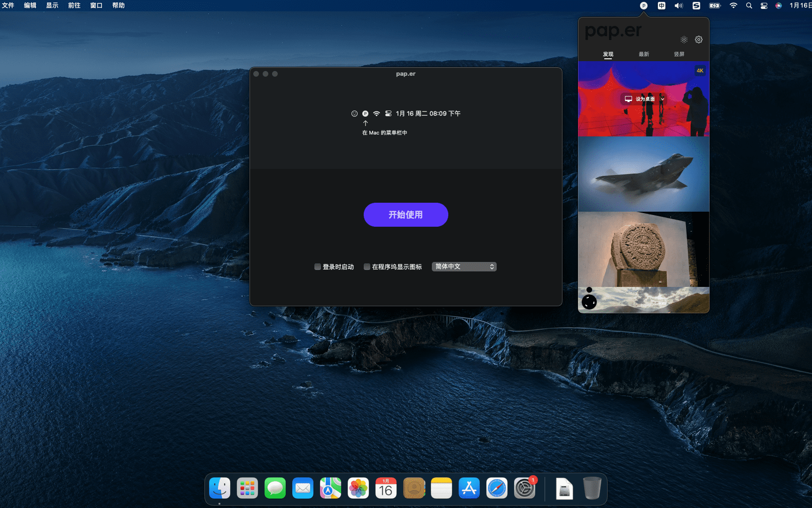This screenshot has height=508, width=812.
Task: Open the disk image file in Dock
Action: pos(564,488)
